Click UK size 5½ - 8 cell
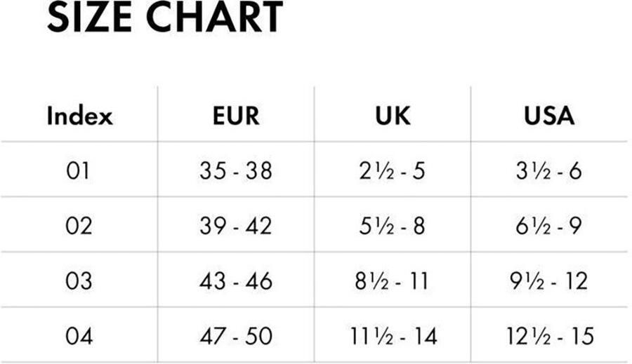 pyautogui.click(x=393, y=226)
